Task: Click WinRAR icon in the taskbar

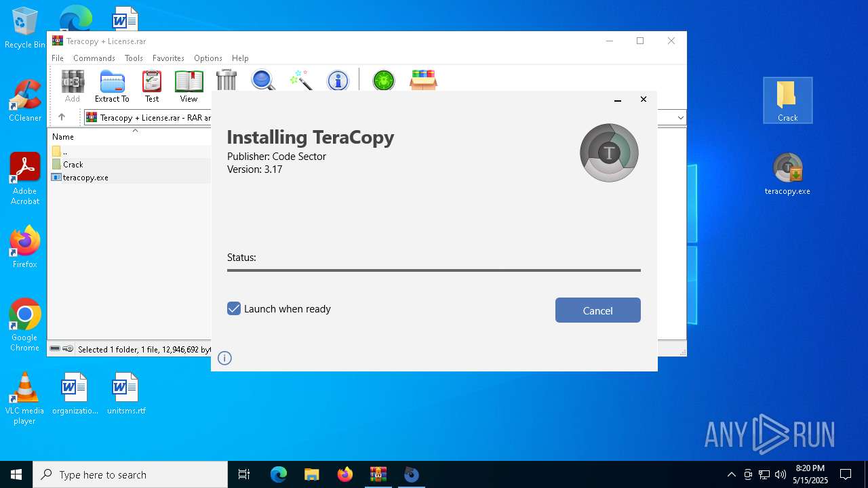Action: [378, 474]
